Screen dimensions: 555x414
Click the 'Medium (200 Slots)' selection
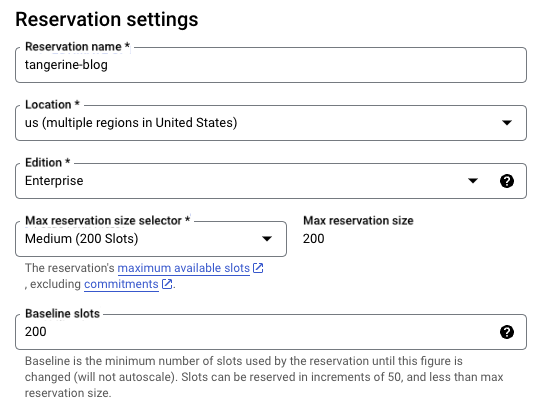[81, 239]
